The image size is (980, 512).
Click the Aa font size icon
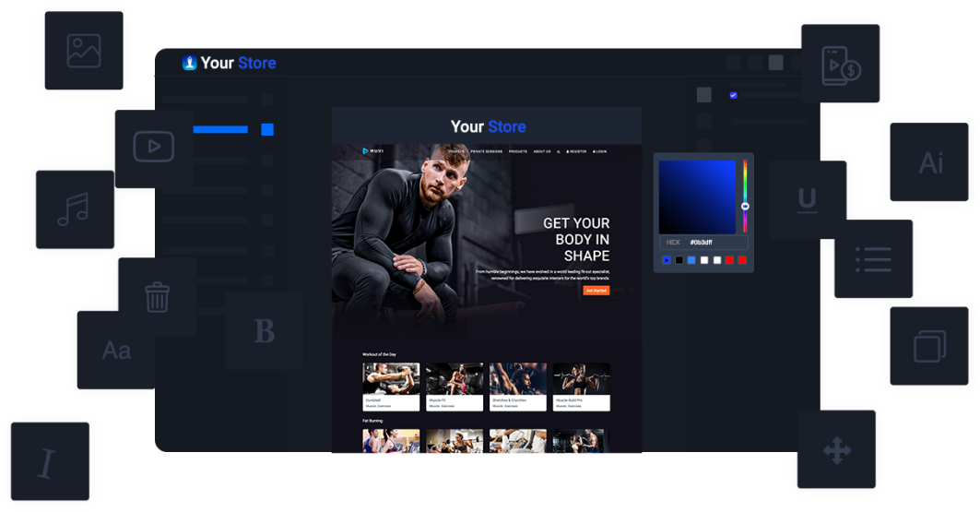(x=116, y=351)
